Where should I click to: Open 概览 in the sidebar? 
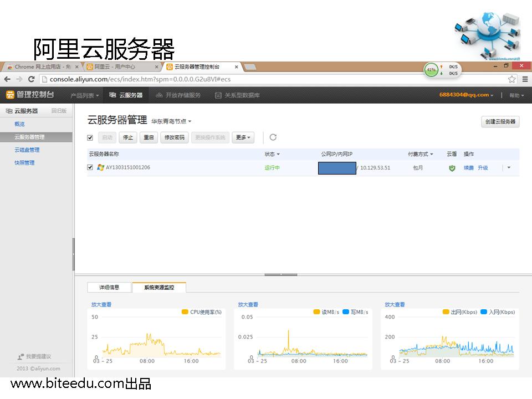click(x=19, y=124)
